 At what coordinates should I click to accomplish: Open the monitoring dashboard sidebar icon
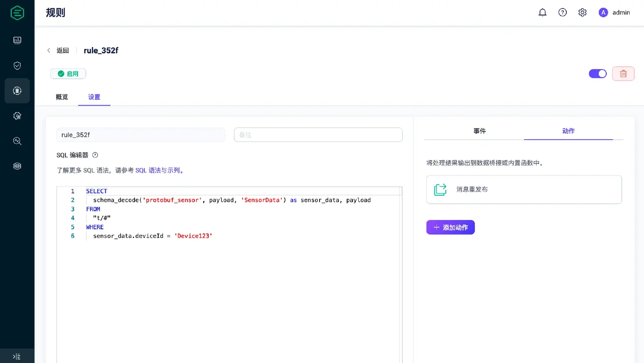17,40
